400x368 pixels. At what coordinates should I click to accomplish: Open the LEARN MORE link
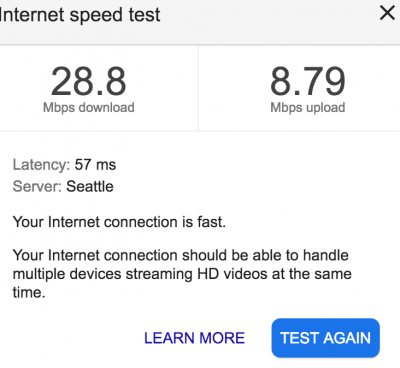(194, 338)
